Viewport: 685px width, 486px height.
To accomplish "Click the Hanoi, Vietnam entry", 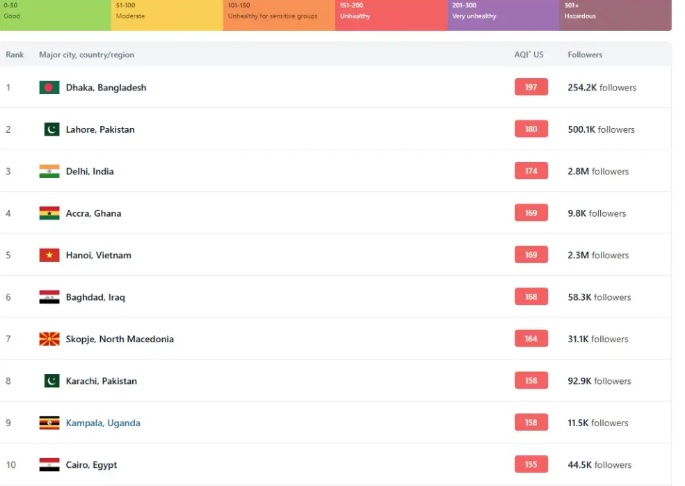I will pos(98,256).
